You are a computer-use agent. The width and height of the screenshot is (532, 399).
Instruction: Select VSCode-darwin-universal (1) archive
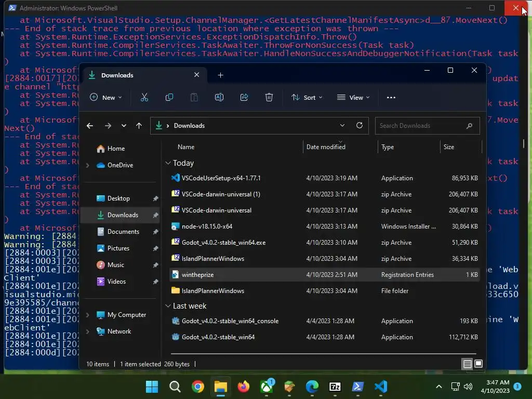point(324,194)
